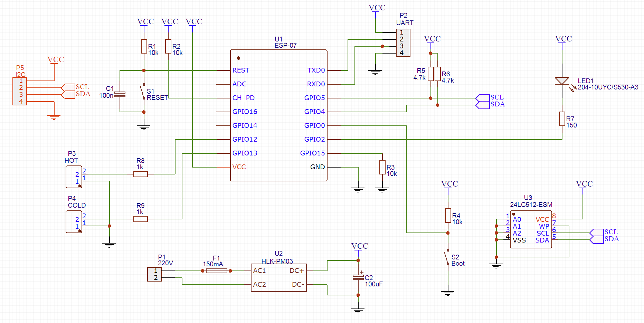Viewport: 644px width, 323px height.
Task: Select the ground symbol below S2 Boot
Action: pyautogui.click(x=448, y=293)
